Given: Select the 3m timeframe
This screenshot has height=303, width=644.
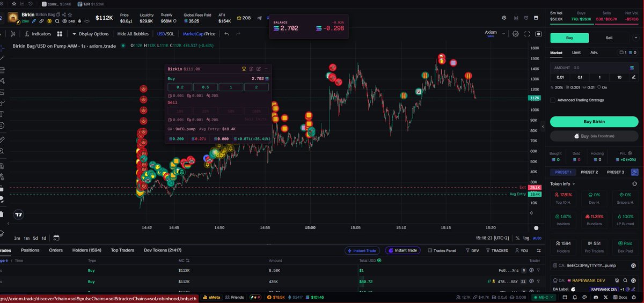Looking at the screenshot, I should [x=17, y=238].
